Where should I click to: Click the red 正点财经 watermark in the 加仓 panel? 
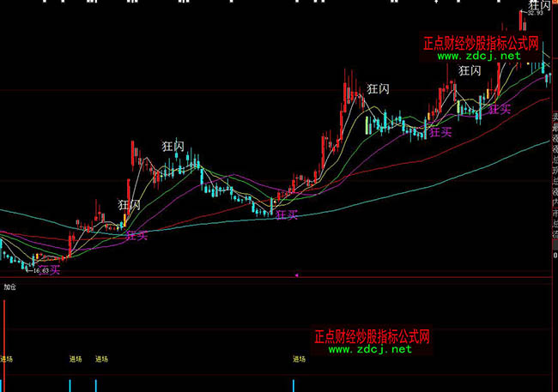[373, 337]
